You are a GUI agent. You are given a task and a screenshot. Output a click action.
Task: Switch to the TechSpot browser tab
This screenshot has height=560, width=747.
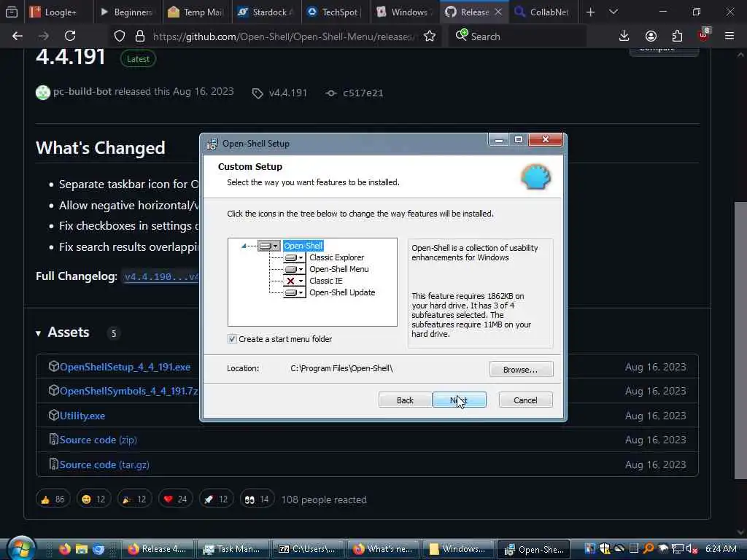pos(335,12)
